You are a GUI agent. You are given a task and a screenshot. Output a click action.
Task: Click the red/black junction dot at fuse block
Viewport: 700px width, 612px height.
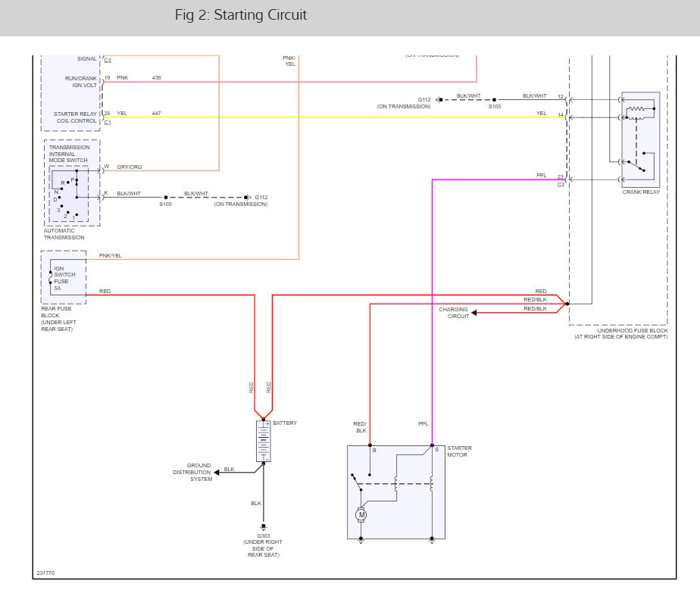[x=567, y=304]
